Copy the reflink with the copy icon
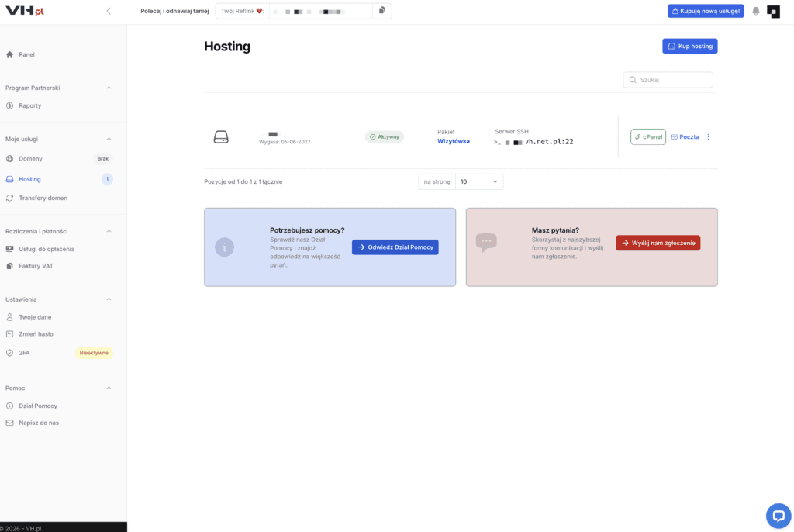Viewport: 794px width, 532px height. 381,11
